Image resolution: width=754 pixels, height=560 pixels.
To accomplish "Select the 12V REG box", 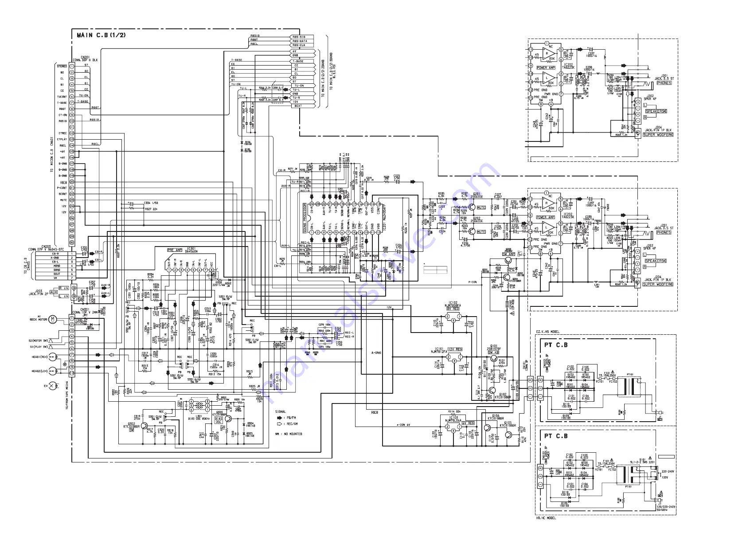I will coord(455,349).
